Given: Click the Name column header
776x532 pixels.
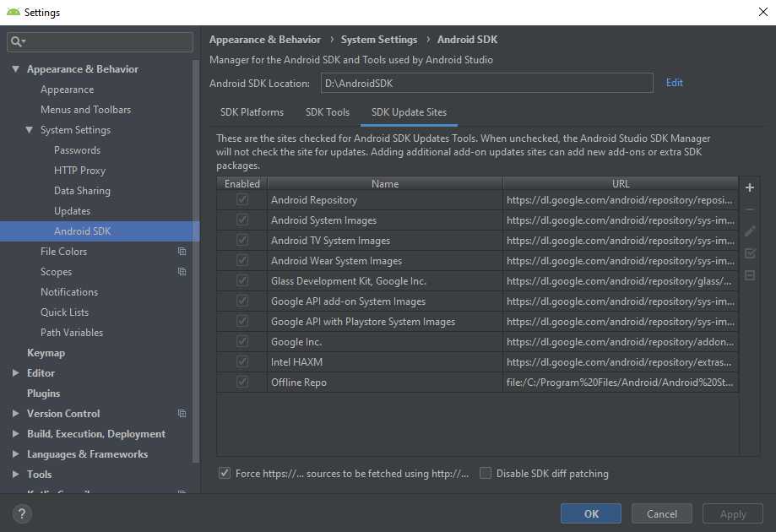Looking at the screenshot, I should tap(385, 183).
